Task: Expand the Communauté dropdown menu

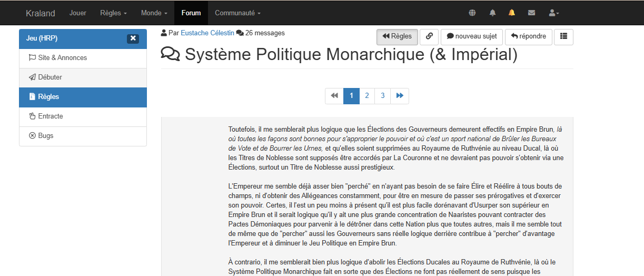Action: click(x=237, y=13)
